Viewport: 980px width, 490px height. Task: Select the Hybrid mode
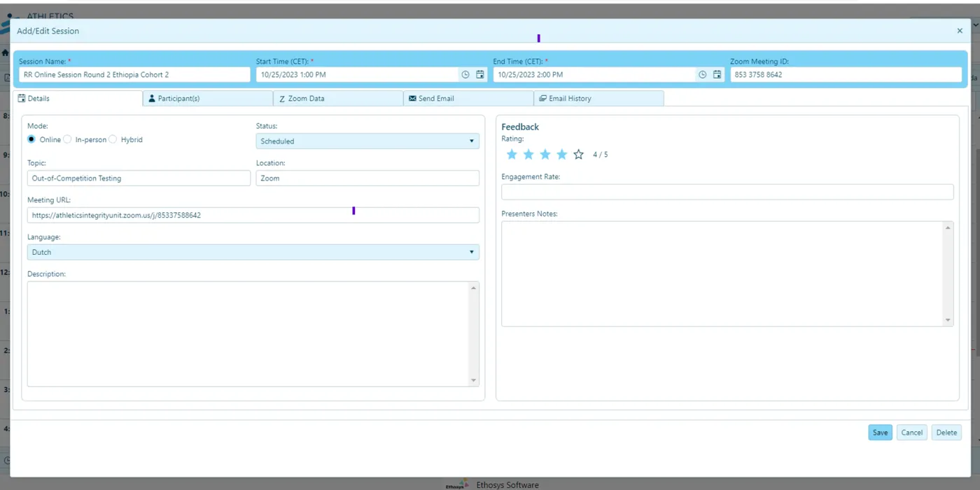pos(113,139)
